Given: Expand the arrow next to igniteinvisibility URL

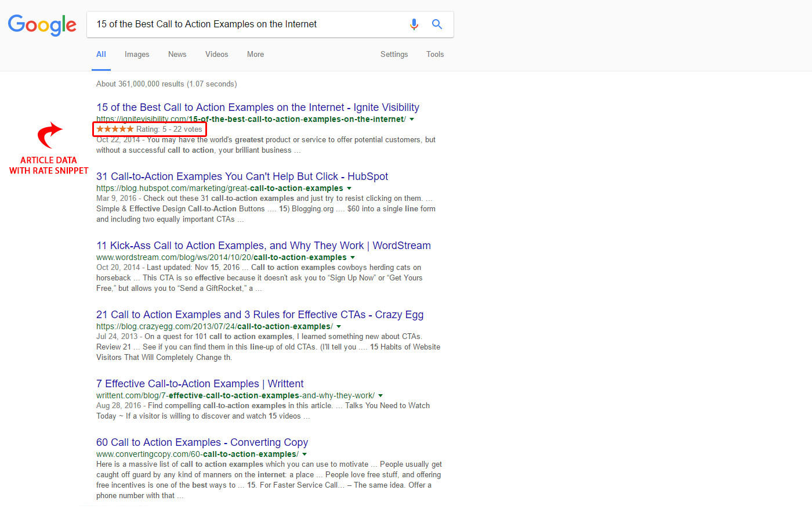Looking at the screenshot, I should (412, 119).
